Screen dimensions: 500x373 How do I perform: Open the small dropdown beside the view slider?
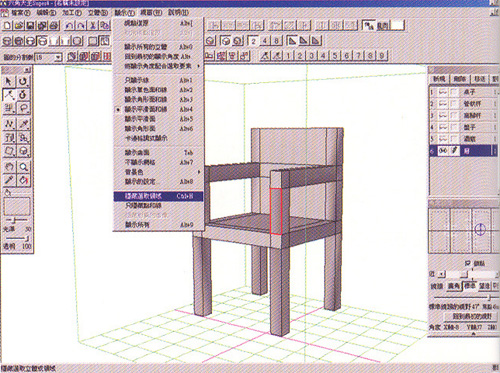(442, 274)
